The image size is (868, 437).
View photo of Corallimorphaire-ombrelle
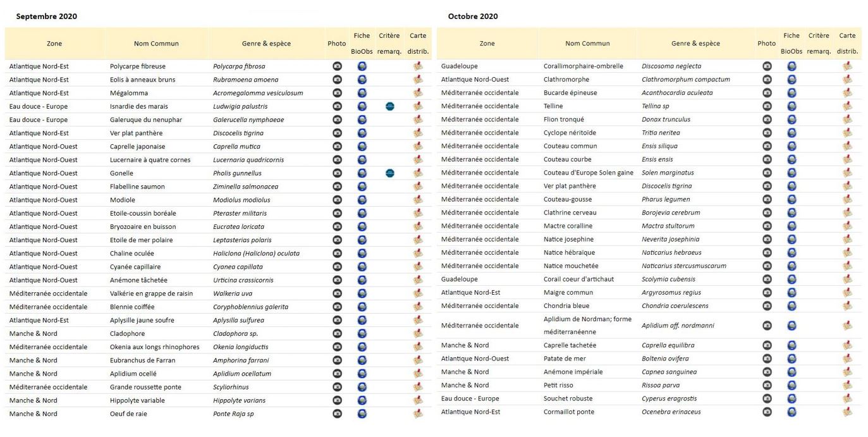(x=767, y=66)
